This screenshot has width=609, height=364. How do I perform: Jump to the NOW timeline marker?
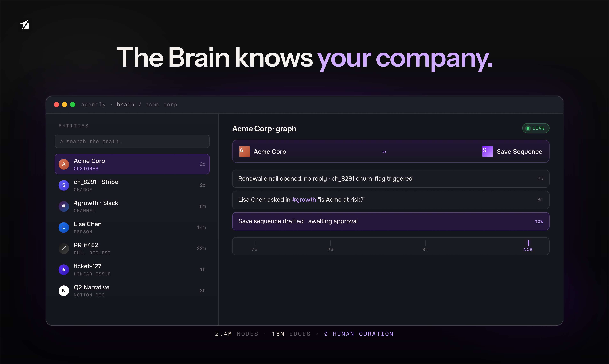click(x=528, y=246)
